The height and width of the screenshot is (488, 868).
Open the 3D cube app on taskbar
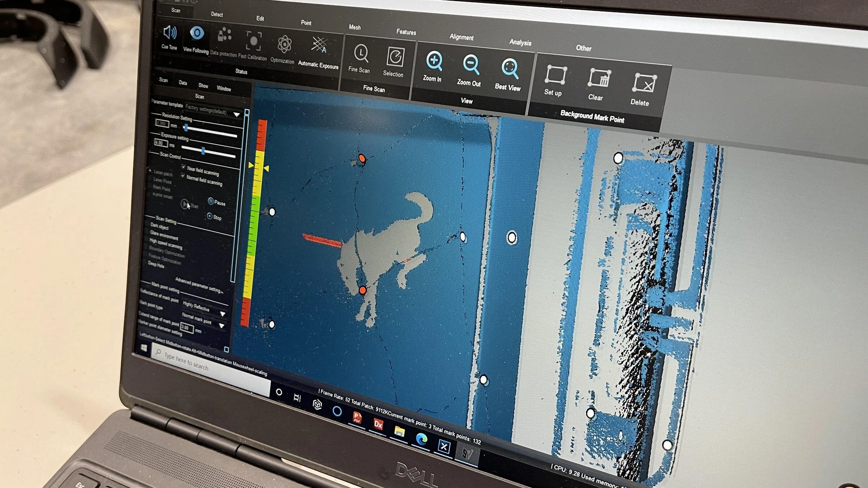[317, 404]
